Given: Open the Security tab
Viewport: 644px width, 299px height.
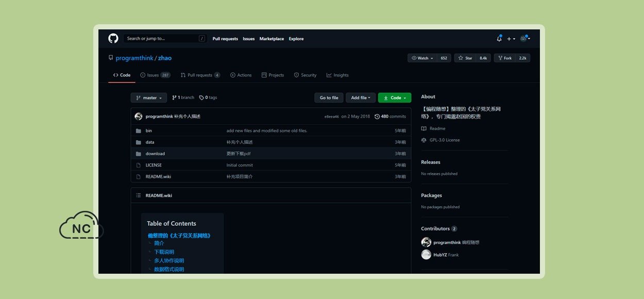Looking at the screenshot, I should click(x=306, y=75).
